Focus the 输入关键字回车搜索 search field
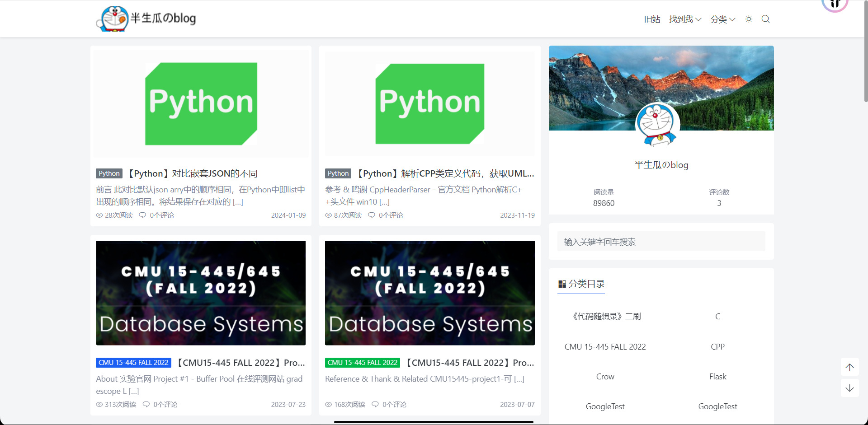This screenshot has width=868, height=425. [x=661, y=242]
